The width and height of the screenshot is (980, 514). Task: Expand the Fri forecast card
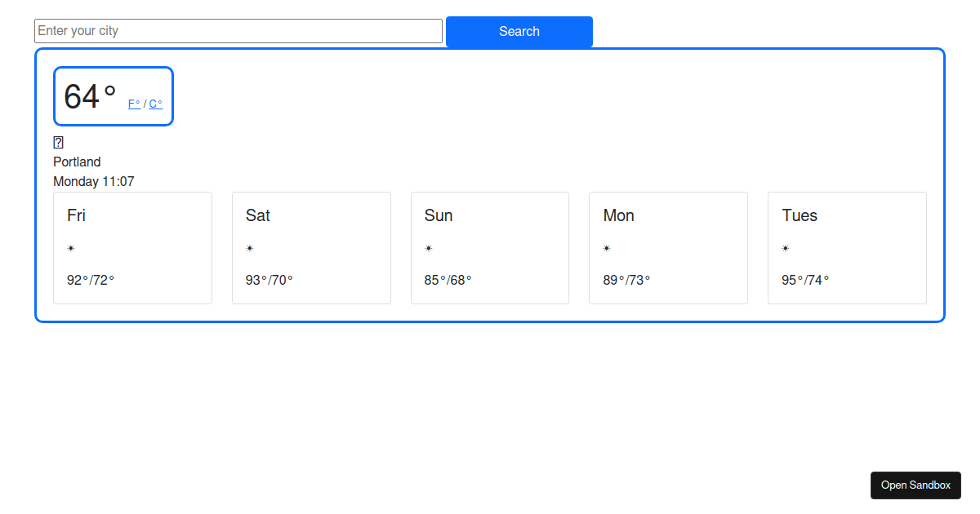click(x=132, y=247)
